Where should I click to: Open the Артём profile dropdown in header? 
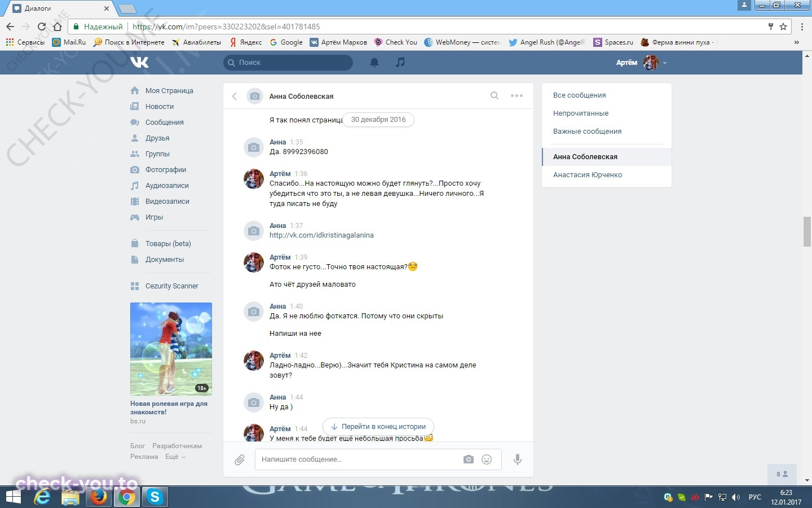click(642, 63)
